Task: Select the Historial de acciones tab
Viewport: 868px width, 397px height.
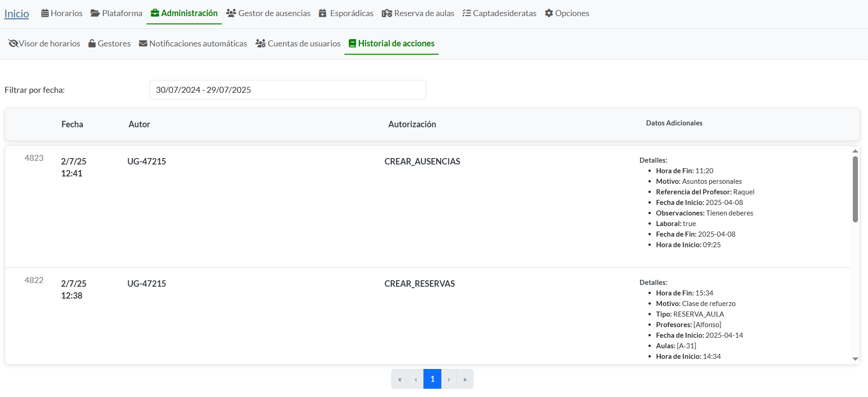Action: (392, 44)
